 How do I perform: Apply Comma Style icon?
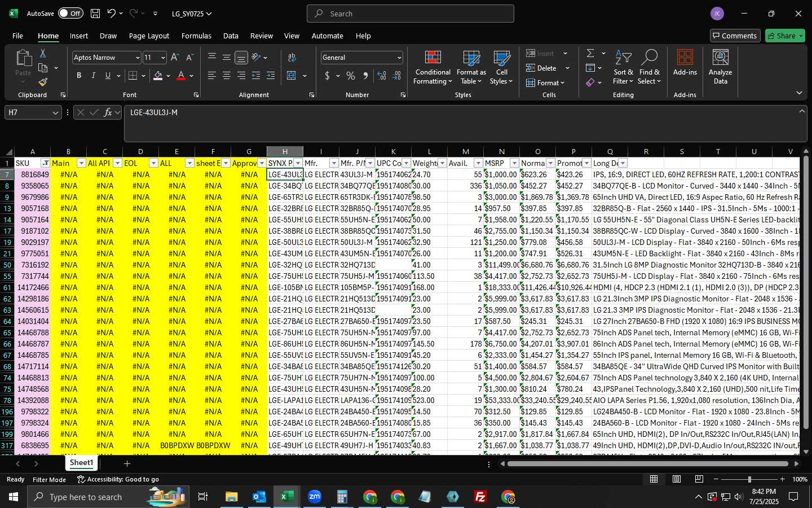pos(365,76)
